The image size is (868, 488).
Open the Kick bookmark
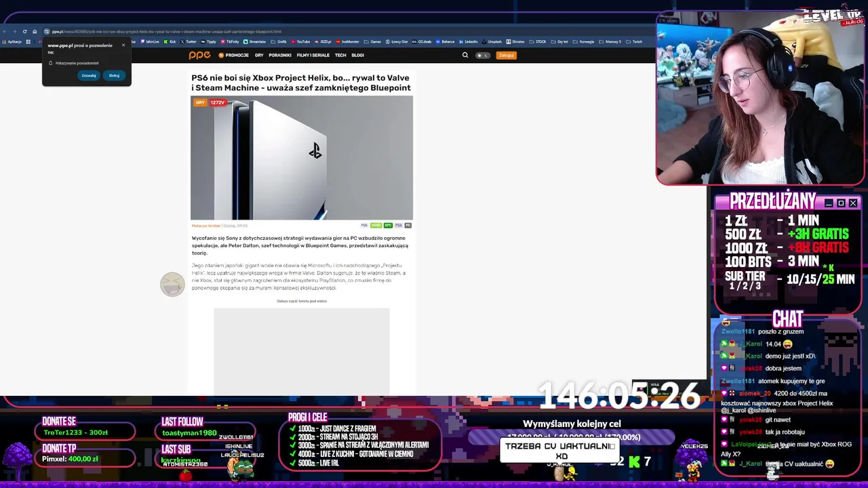click(170, 41)
